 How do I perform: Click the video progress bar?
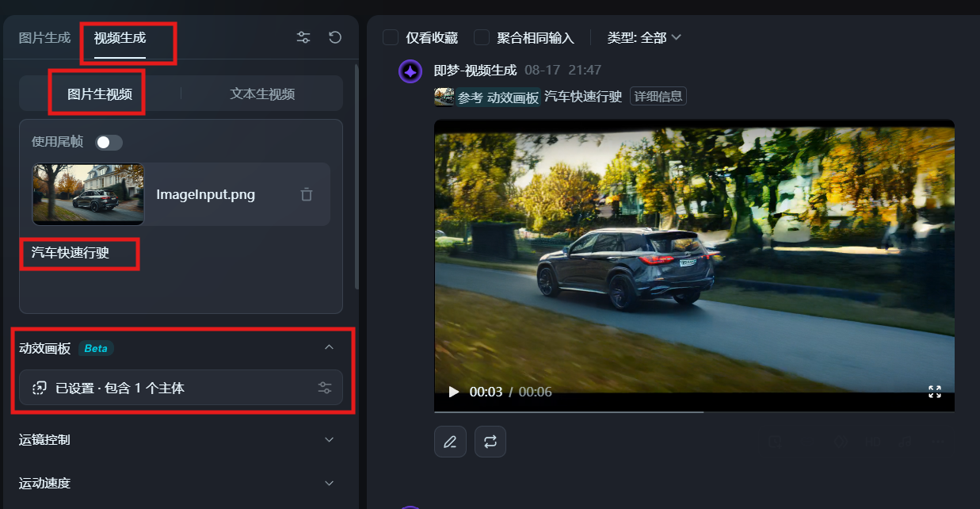click(x=694, y=411)
